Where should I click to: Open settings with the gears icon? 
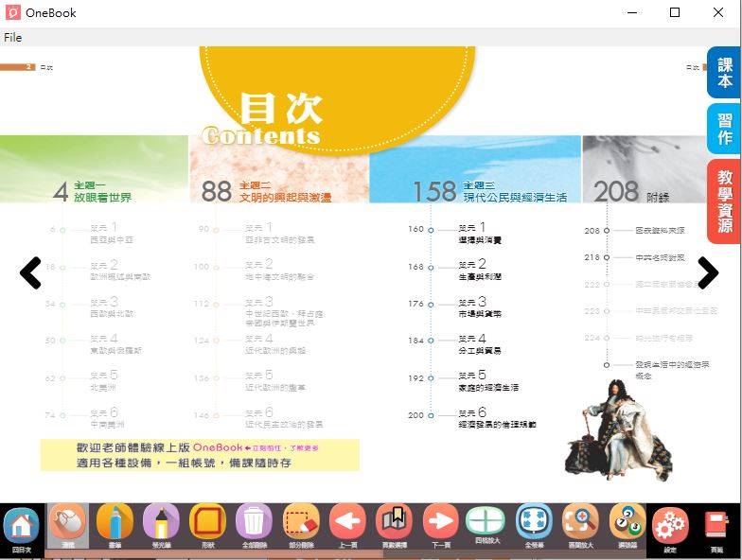pos(670,530)
